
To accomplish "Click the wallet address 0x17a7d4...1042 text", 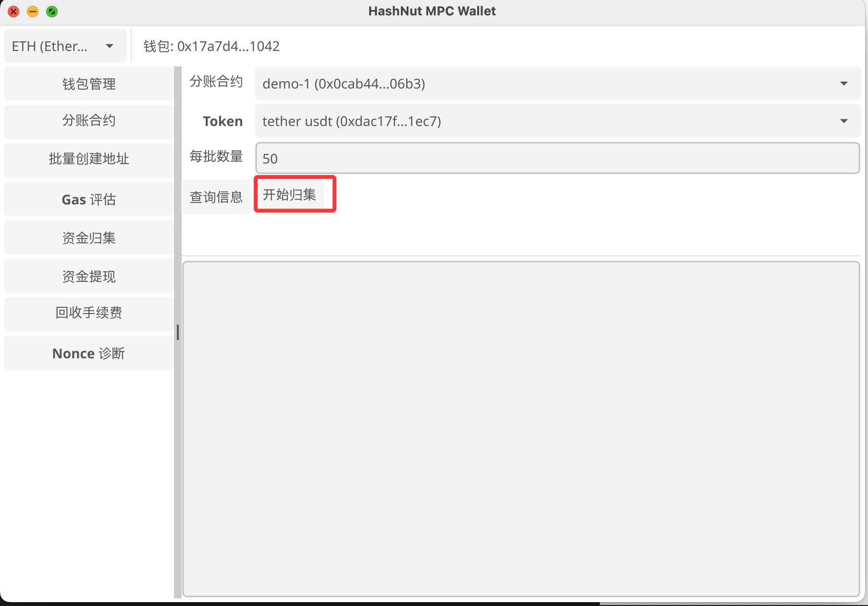I will [228, 46].
